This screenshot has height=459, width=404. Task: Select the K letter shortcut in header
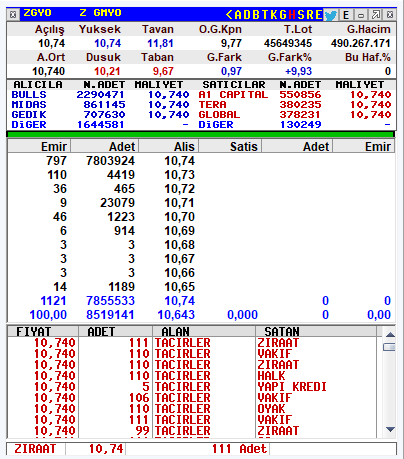click(x=274, y=15)
